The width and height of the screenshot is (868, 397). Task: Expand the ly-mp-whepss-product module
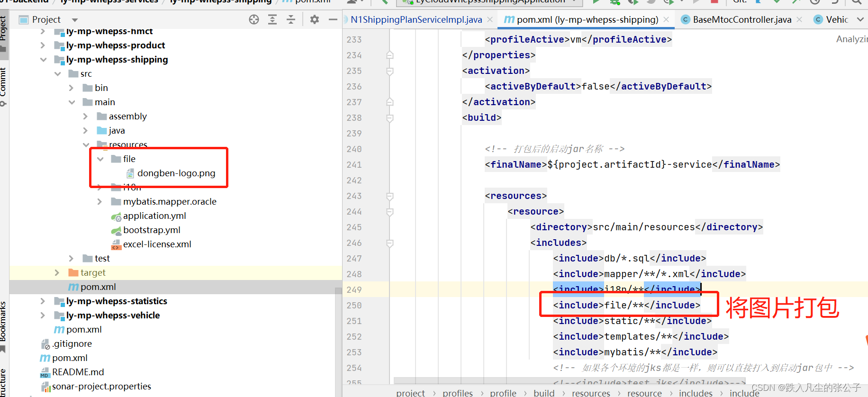43,45
